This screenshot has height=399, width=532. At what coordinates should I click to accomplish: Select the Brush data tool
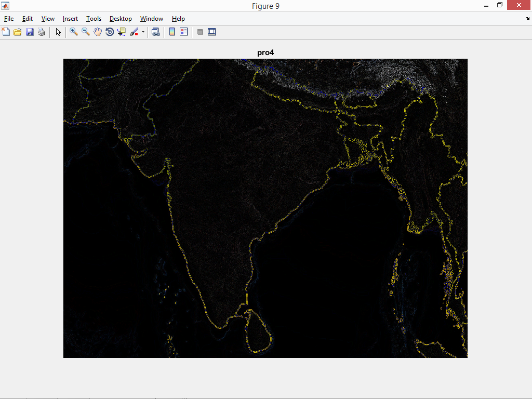click(134, 32)
